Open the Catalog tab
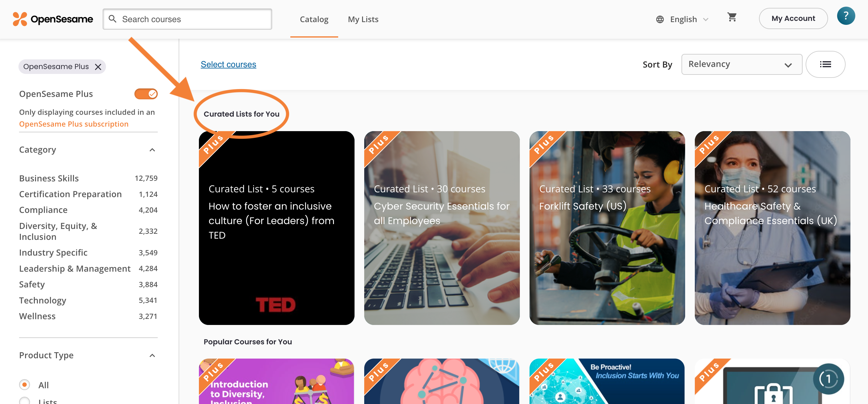Screen dimensions: 868x404 (314, 20)
